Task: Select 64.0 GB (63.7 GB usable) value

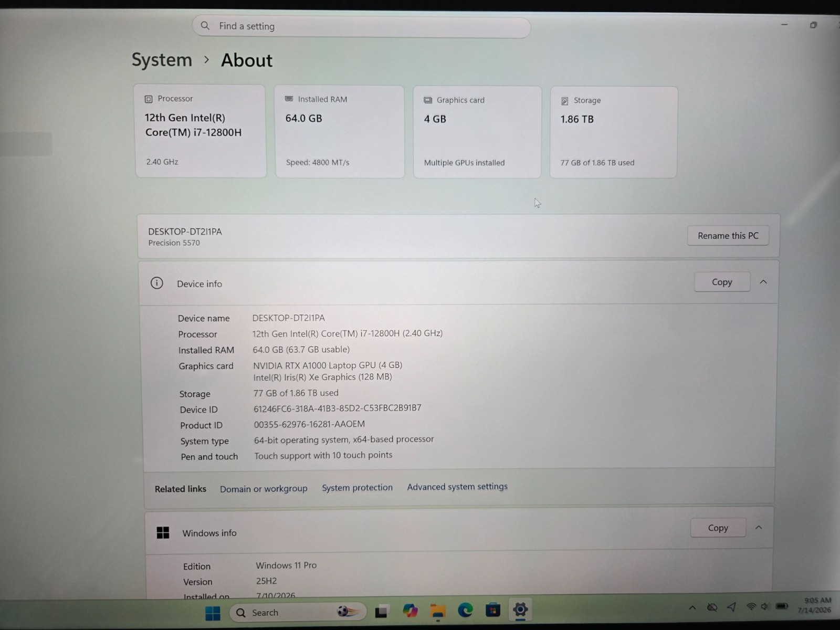Action: [301, 349]
